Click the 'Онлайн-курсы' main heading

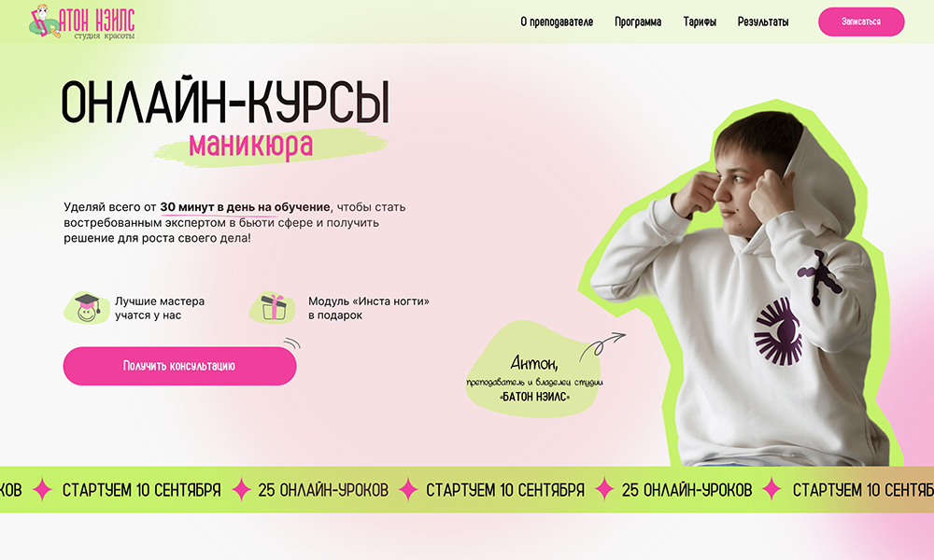[x=225, y=102]
